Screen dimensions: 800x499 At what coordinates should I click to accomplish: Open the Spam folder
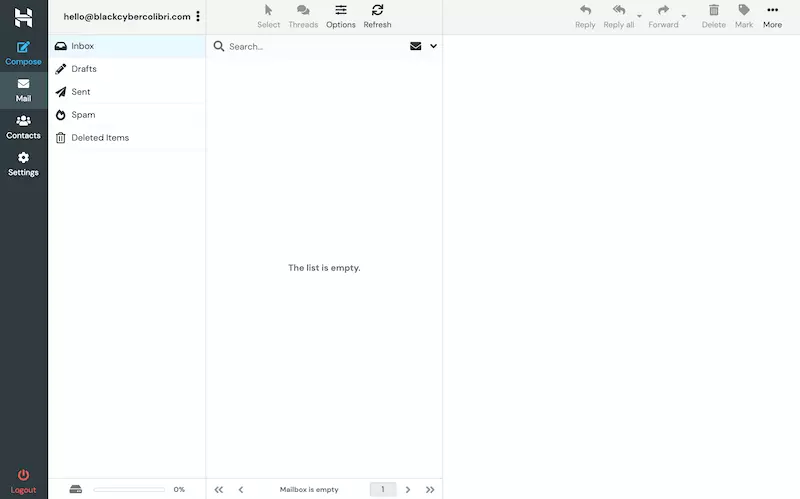tap(127, 115)
